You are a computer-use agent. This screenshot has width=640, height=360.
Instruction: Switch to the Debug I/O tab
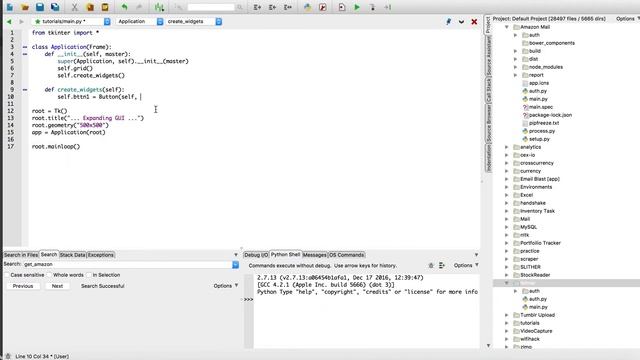click(x=256, y=255)
